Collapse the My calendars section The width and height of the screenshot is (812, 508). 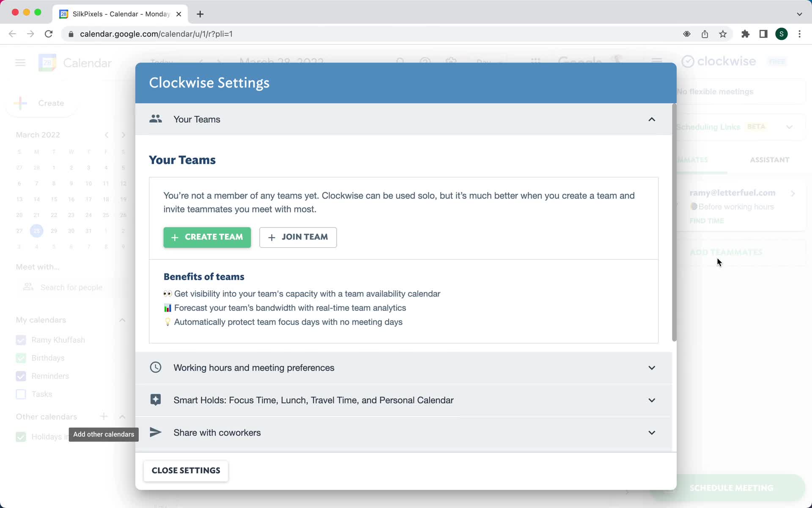[122, 320]
